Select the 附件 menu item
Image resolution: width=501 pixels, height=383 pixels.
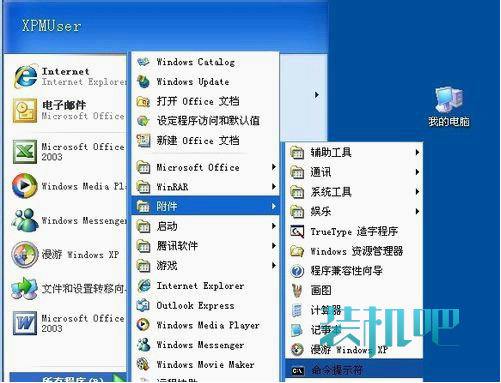tap(205, 206)
